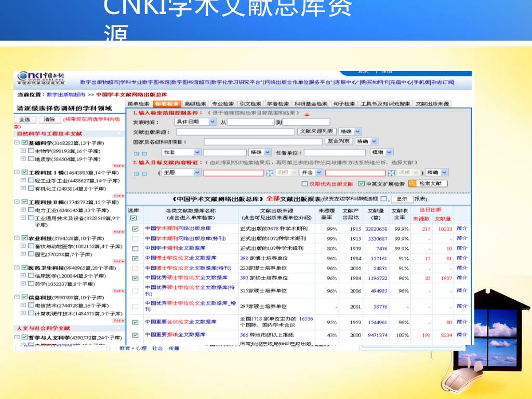Screen dimensions: 532x399
Task: Click 客服中心 in top navigation
Action: pyautogui.click(x=347, y=82)
